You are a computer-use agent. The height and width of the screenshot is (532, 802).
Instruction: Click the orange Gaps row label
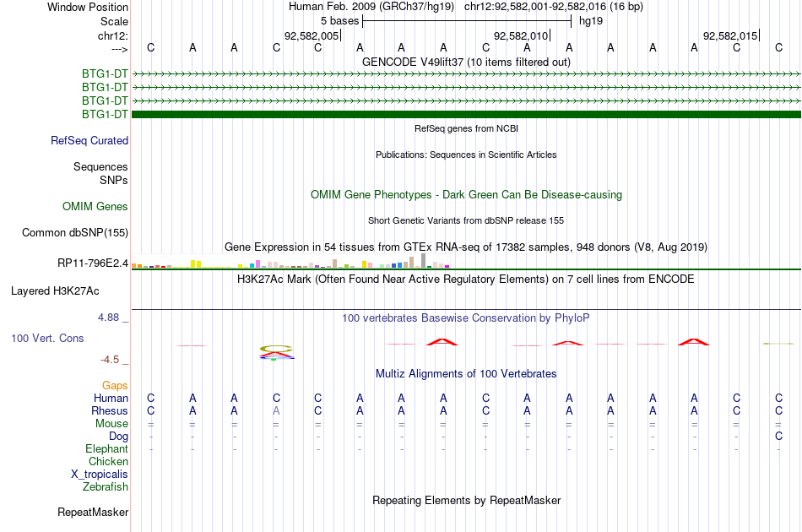tap(115, 385)
